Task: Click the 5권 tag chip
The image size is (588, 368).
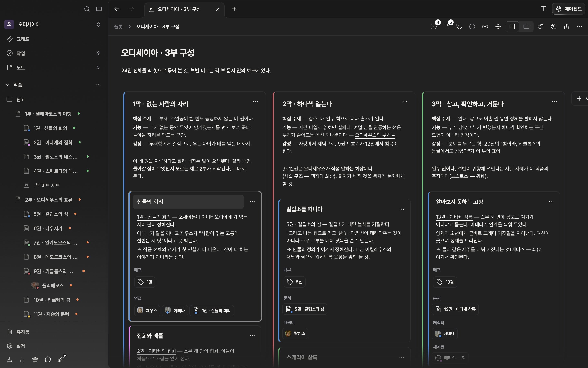Action: 294,282
